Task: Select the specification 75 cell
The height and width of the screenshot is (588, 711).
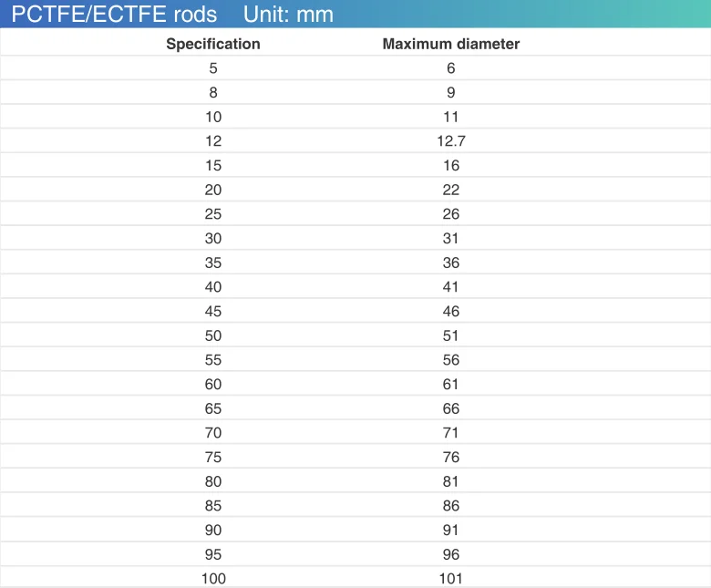Action: (213, 457)
